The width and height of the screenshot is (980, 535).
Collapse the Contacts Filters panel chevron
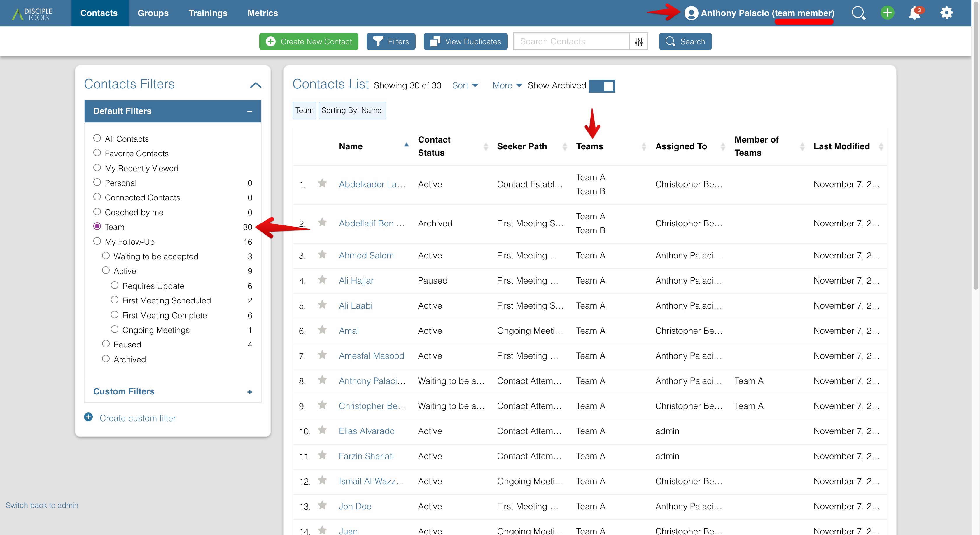(x=256, y=85)
